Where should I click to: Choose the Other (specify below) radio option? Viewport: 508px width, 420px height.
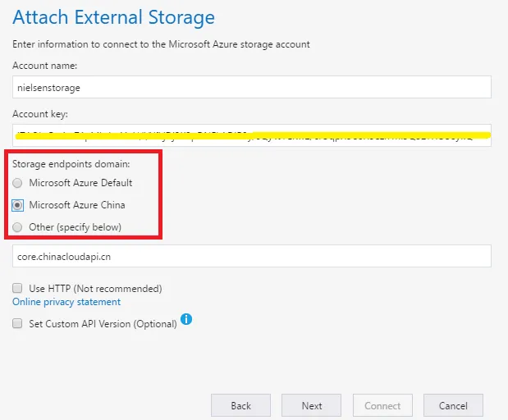coord(18,227)
